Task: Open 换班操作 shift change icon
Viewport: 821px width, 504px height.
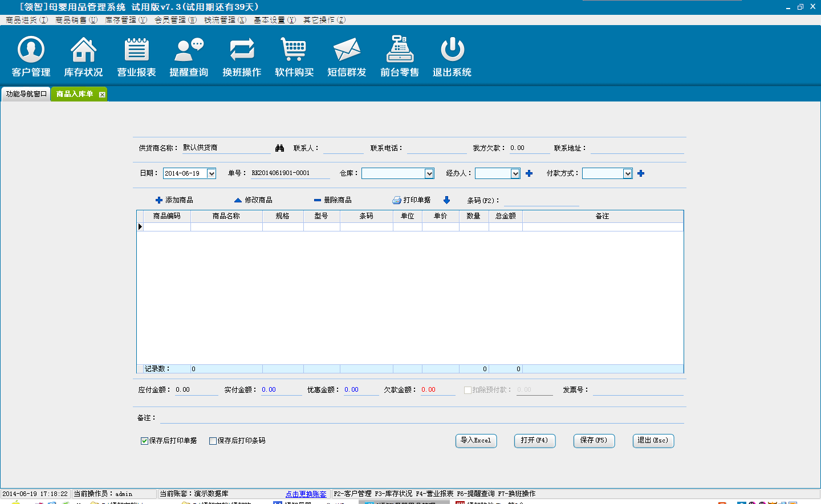Action: 242,50
